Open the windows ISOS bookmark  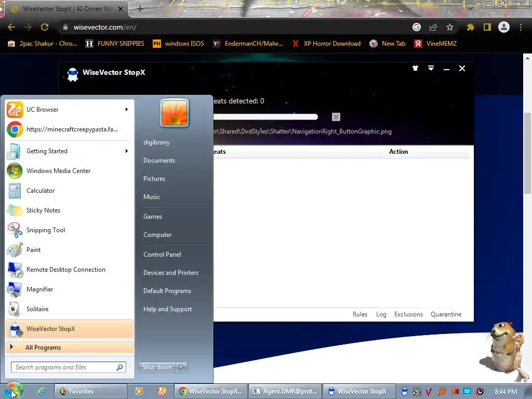[179, 44]
